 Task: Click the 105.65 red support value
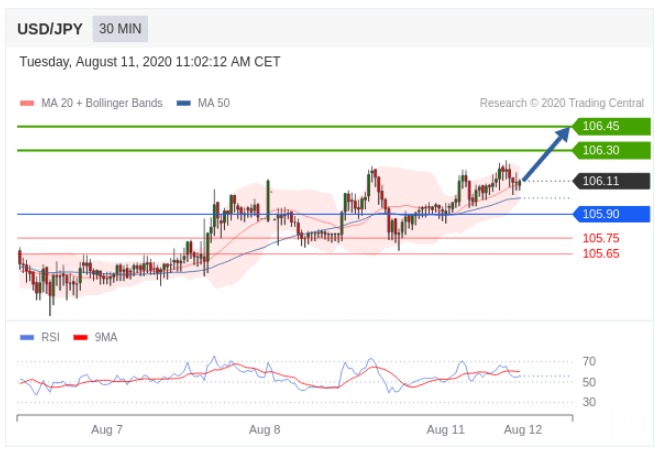[601, 254]
